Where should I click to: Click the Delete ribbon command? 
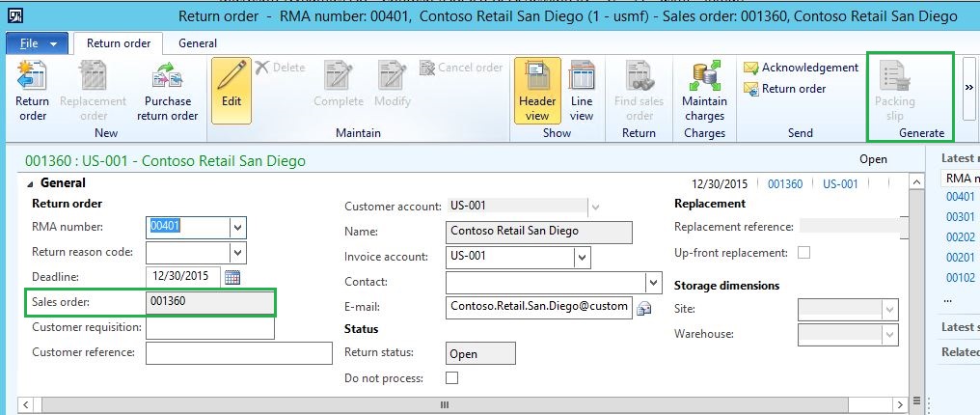tap(280, 68)
